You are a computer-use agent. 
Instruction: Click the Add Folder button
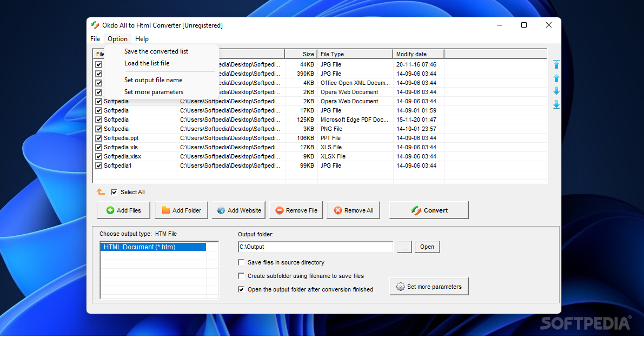pyautogui.click(x=182, y=210)
